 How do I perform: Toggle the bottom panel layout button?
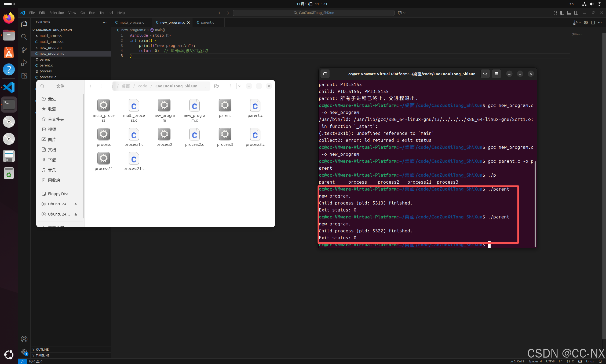click(569, 13)
